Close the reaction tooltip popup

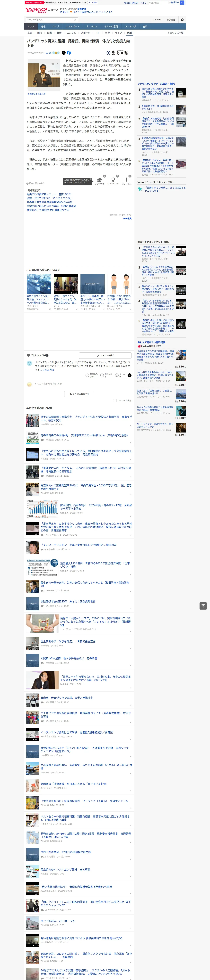tap(91, 180)
